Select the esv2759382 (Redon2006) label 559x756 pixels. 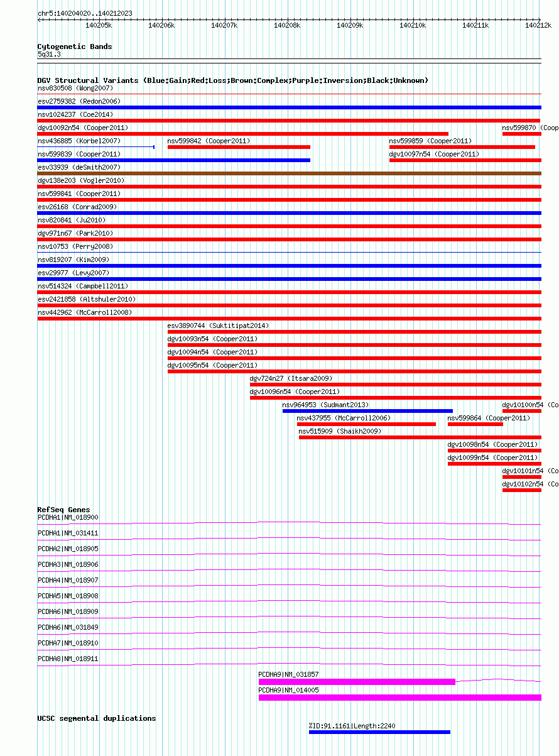pos(79,101)
